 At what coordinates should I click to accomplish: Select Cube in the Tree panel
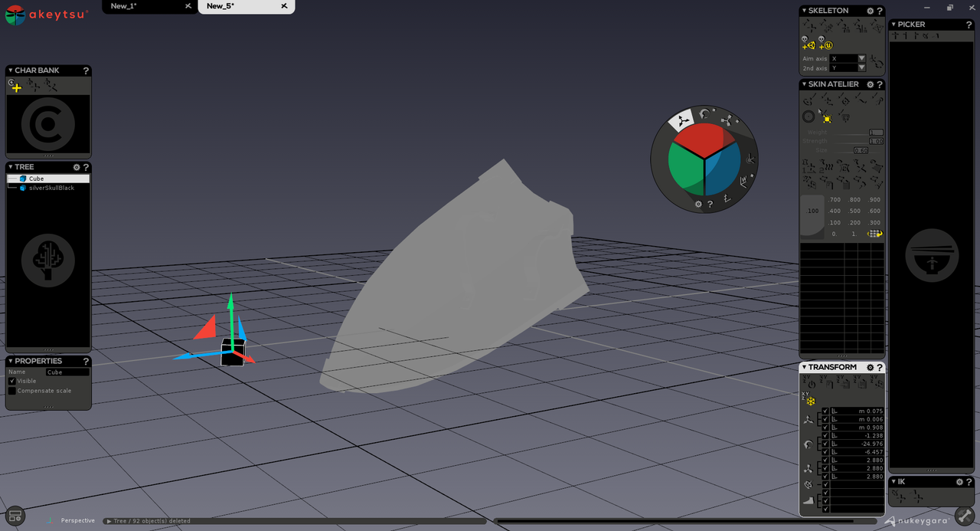[x=48, y=179]
